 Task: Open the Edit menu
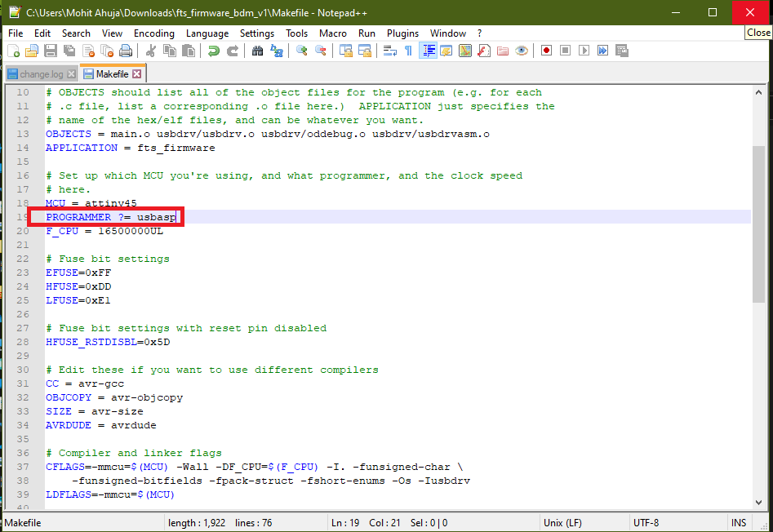(42, 33)
